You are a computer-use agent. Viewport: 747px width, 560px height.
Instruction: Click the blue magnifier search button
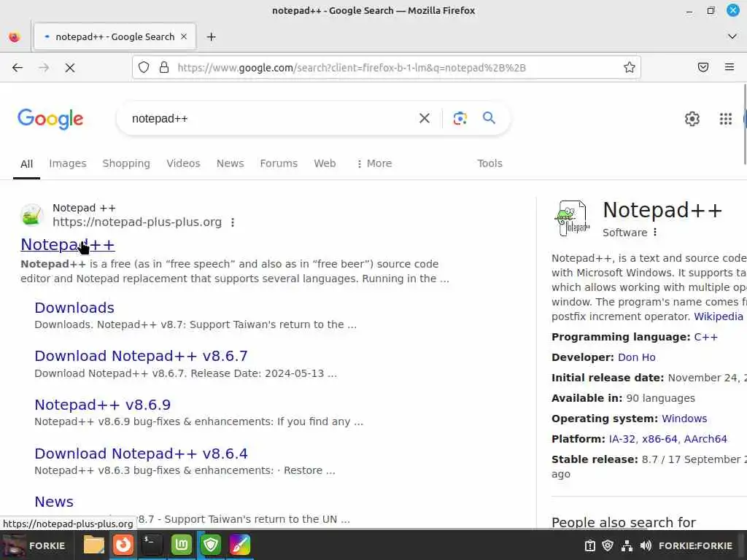[489, 117]
